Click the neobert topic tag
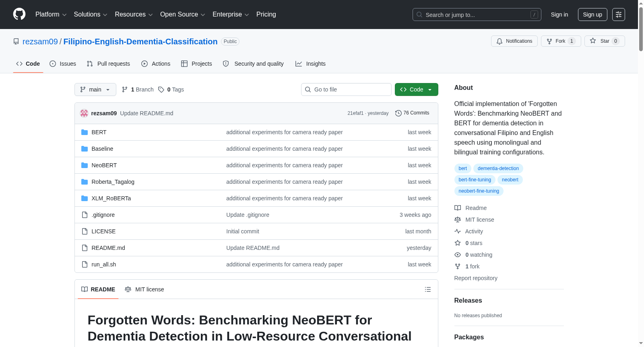 pos(510,180)
